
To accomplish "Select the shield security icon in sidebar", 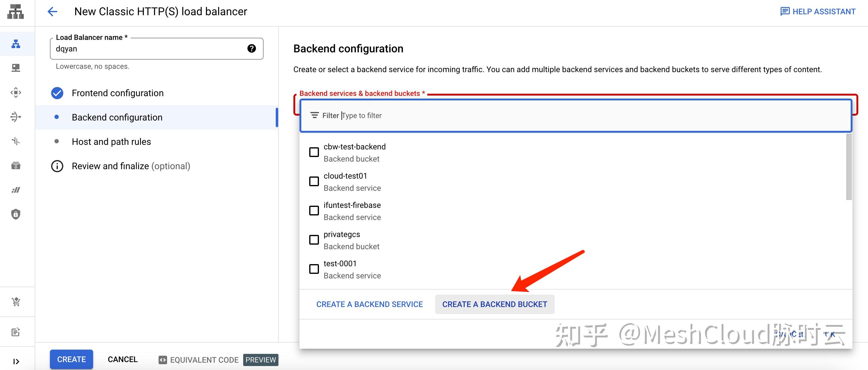I will tap(16, 214).
